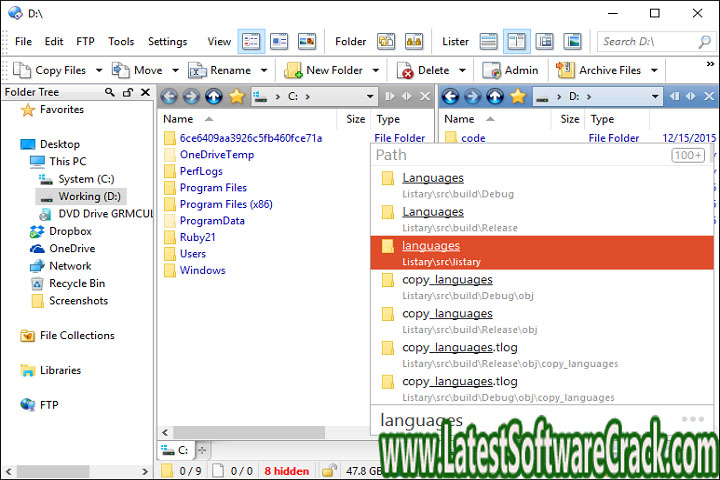
Task: Expand Rename dropdown arrow
Action: coord(264,71)
